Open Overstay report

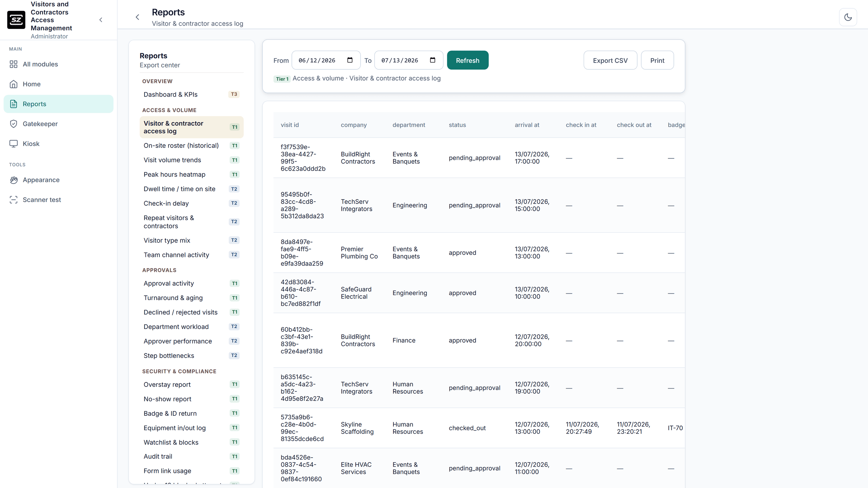tap(192, 385)
